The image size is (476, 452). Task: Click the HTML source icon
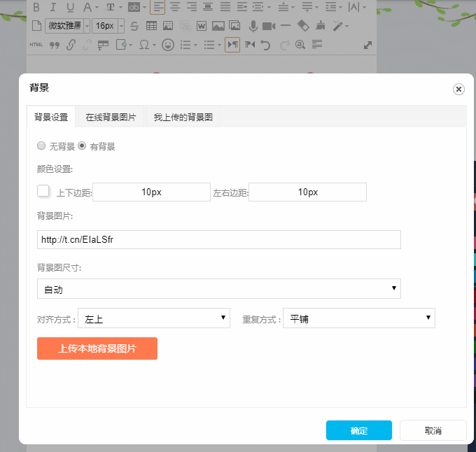36,45
